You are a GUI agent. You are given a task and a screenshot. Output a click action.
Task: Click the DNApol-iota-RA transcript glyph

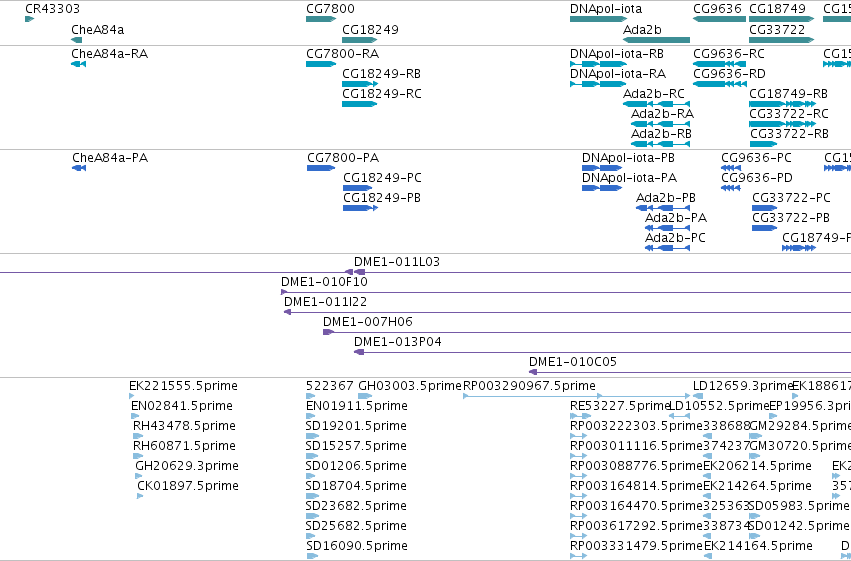click(x=599, y=84)
